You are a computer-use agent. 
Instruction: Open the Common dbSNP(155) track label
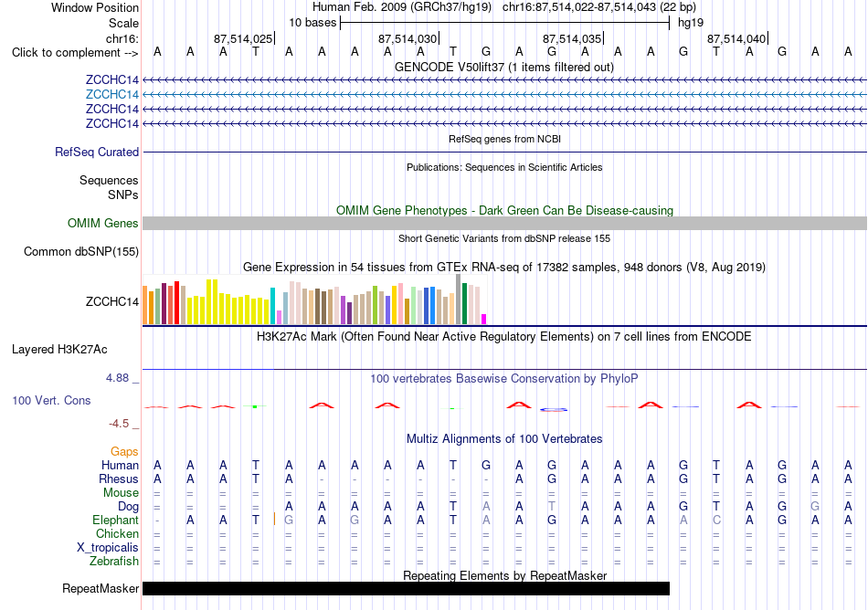pos(80,252)
